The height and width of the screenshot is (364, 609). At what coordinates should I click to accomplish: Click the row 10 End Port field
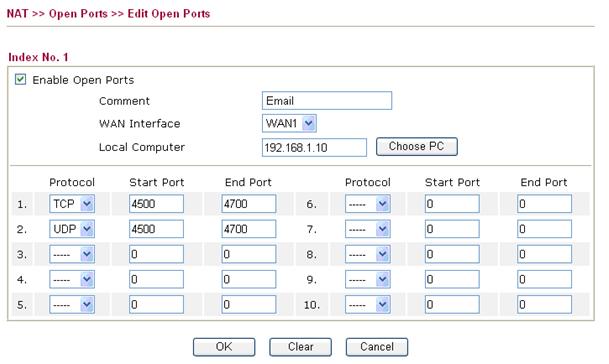pyautogui.click(x=545, y=305)
